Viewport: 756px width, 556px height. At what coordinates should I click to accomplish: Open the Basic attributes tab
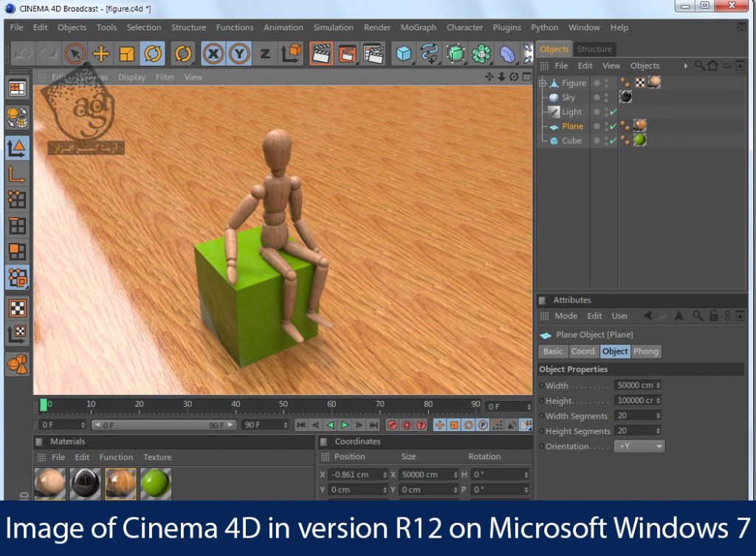(552, 351)
